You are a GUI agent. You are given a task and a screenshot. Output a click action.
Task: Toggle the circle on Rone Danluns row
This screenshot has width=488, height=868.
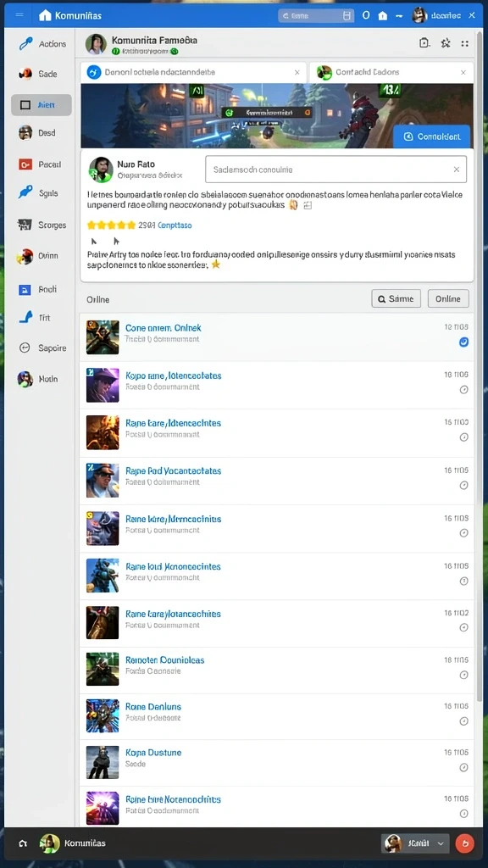(463, 721)
